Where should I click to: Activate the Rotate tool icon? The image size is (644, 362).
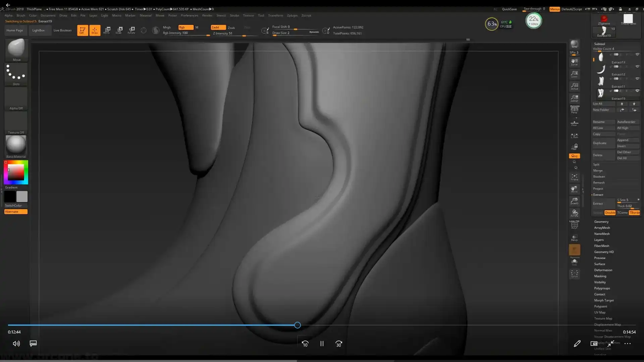(131, 30)
